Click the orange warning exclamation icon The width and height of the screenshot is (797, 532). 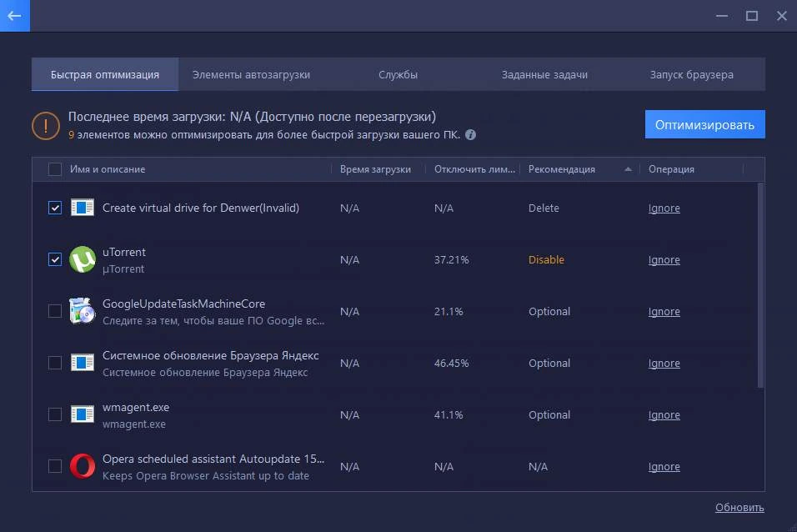(46, 126)
